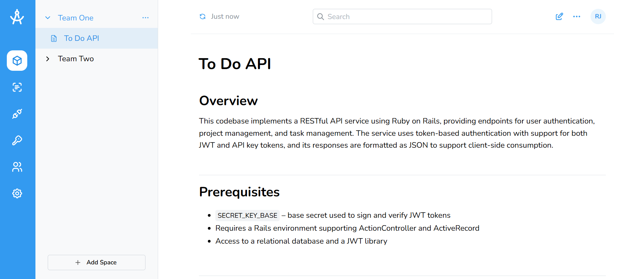Open Team One options ellipsis menu
Screen dimensions: 644x279
coord(145,18)
